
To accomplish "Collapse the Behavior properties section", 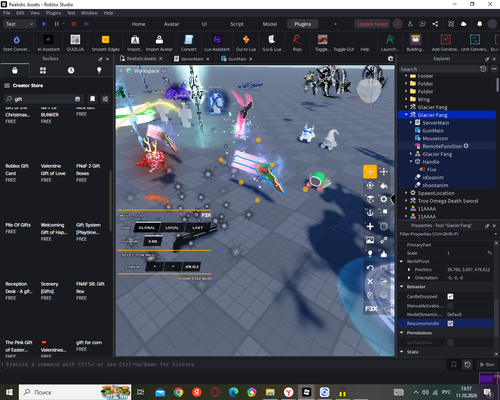I will tap(402, 286).
